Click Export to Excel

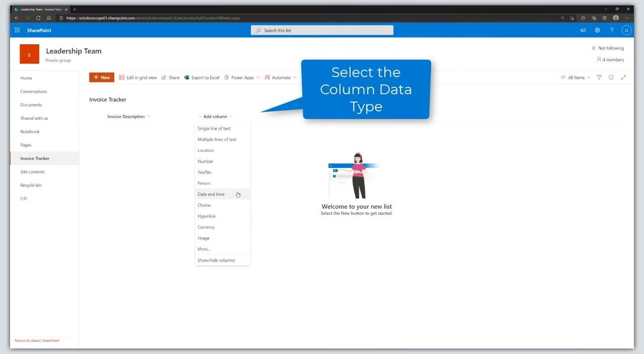point(202,77)
